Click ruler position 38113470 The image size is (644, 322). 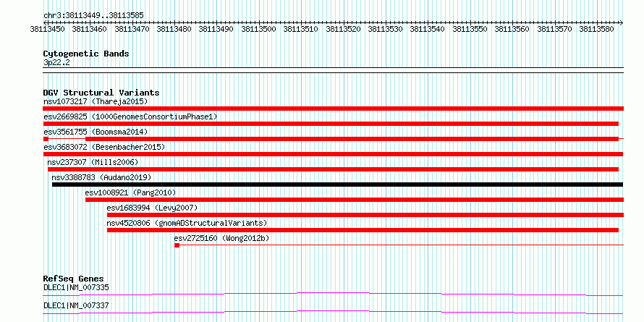[x=132, y=29]
